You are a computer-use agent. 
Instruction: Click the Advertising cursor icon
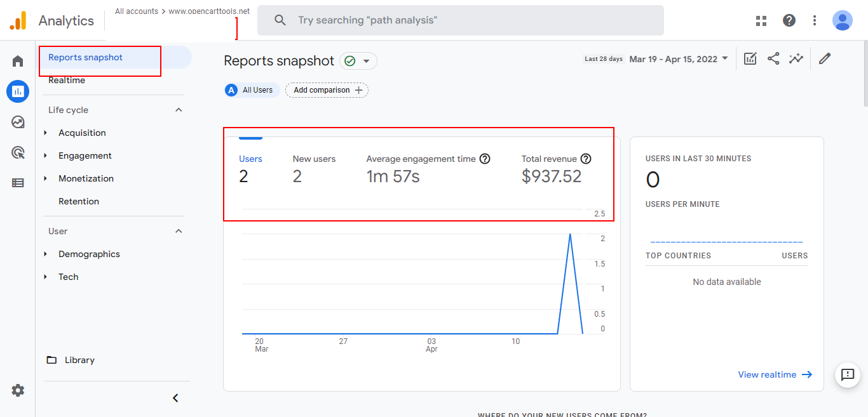pyautogui.click(x=18, y=152)
